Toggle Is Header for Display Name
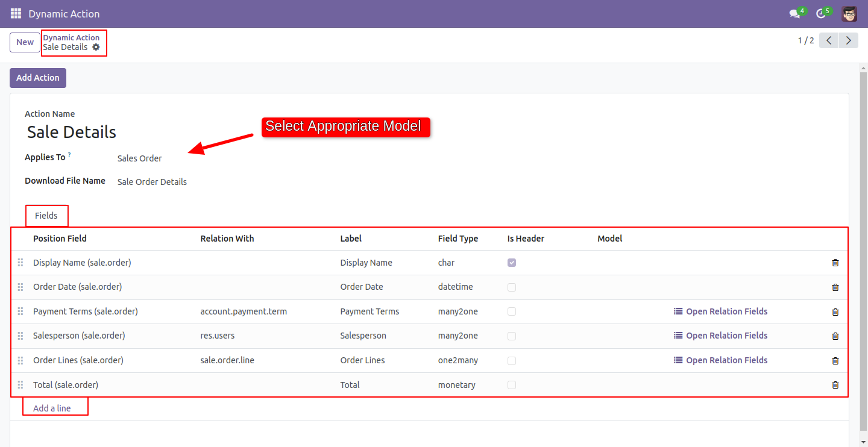 (x=512, y=263)
